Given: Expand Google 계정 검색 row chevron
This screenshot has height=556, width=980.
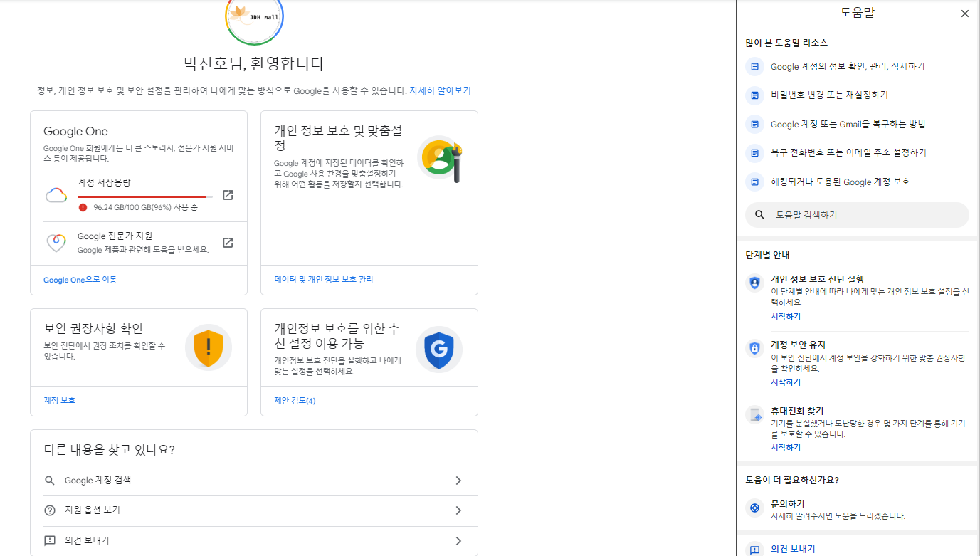Looking at the screenshot, I should pyautogui.click(x=458, y=481).
